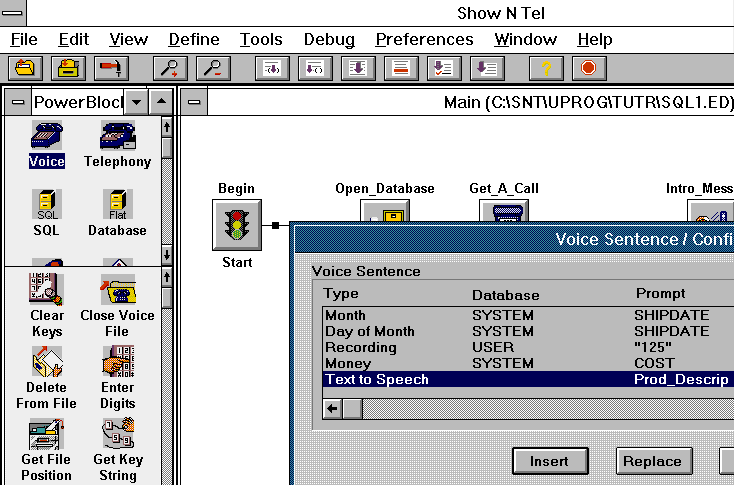Click the save application toolbar icon
Viewport: 734px width, 485px height.
(x=68, y=68)
